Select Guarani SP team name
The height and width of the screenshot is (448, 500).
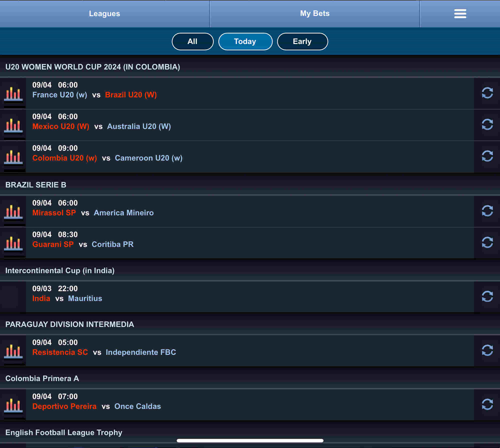click(53, 244)
